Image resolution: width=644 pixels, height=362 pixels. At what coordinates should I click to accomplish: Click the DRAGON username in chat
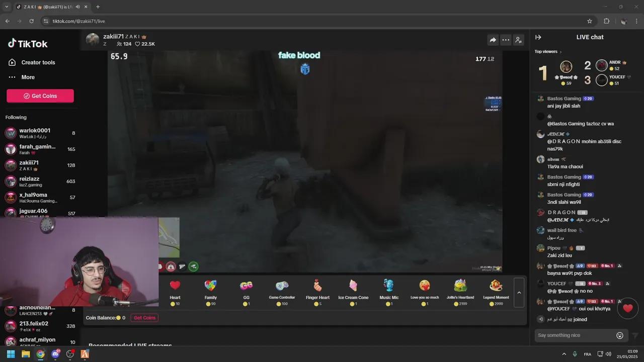click(x=561, y=213)
